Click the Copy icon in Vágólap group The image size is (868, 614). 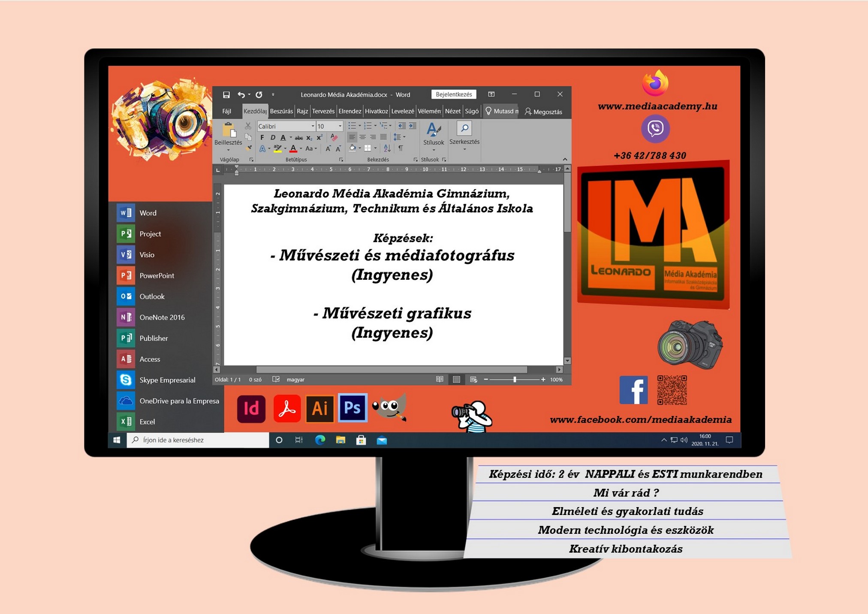point(248,137)
